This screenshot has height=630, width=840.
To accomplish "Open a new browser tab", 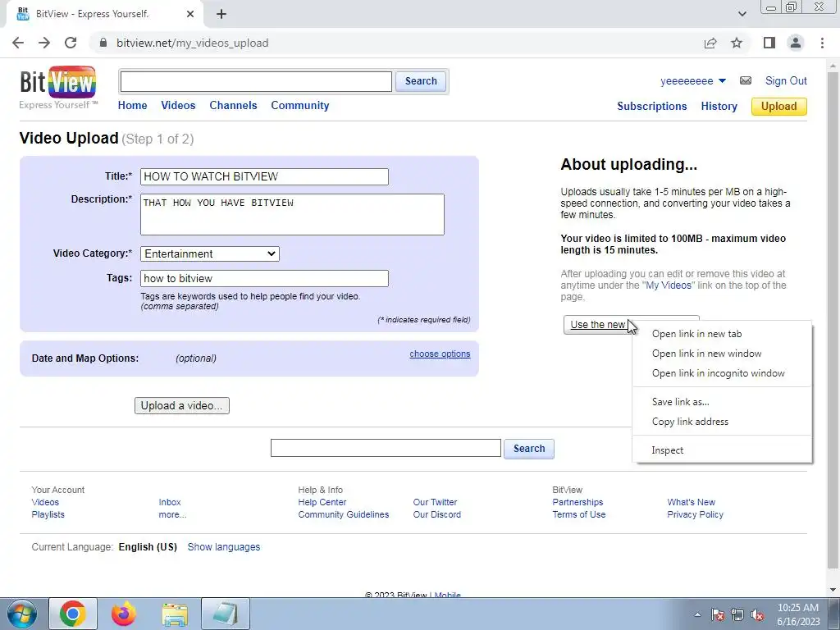I will (221, 14).
